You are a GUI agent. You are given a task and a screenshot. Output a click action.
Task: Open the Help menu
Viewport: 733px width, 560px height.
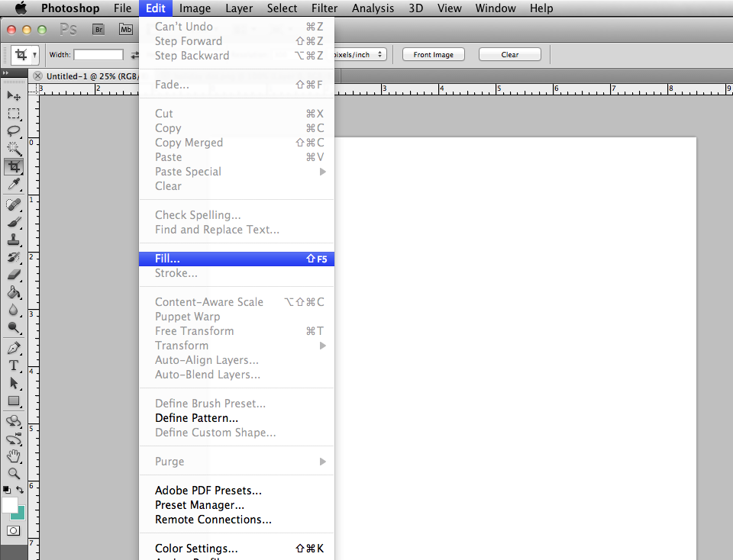(541, 8)
